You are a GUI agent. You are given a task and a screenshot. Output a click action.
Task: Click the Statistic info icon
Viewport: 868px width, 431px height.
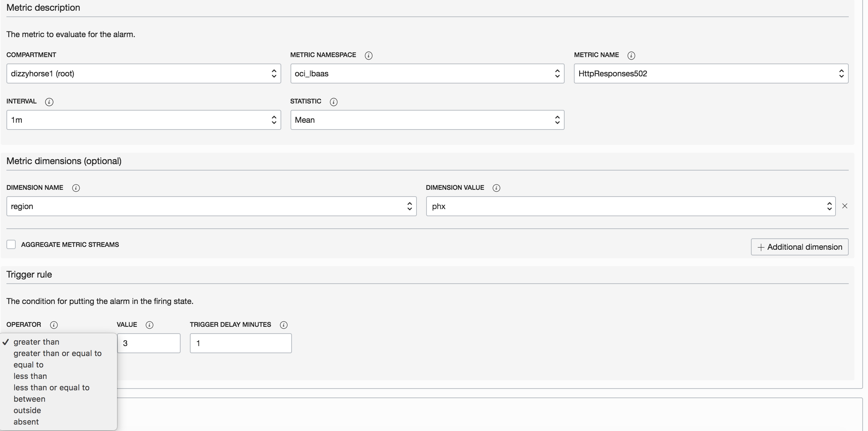334,102
